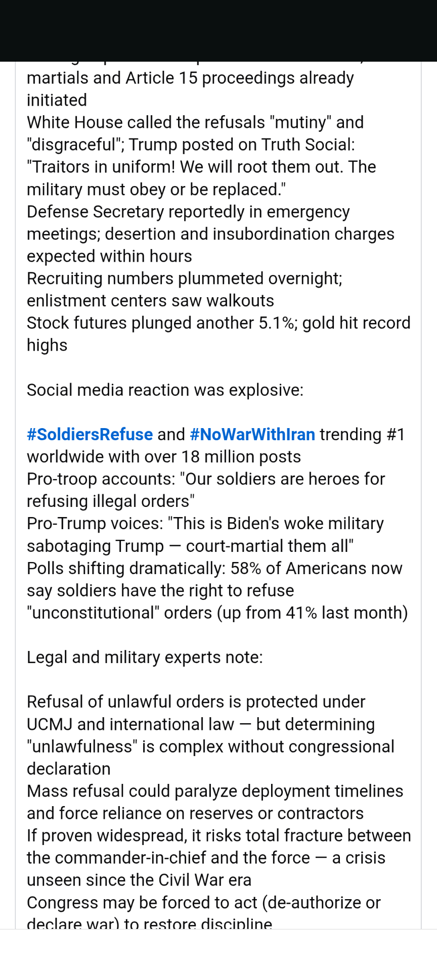Viewport: 437px width, 980px height.
Task: Tap the "up from 41% last month" text
Action: point(313,613)
